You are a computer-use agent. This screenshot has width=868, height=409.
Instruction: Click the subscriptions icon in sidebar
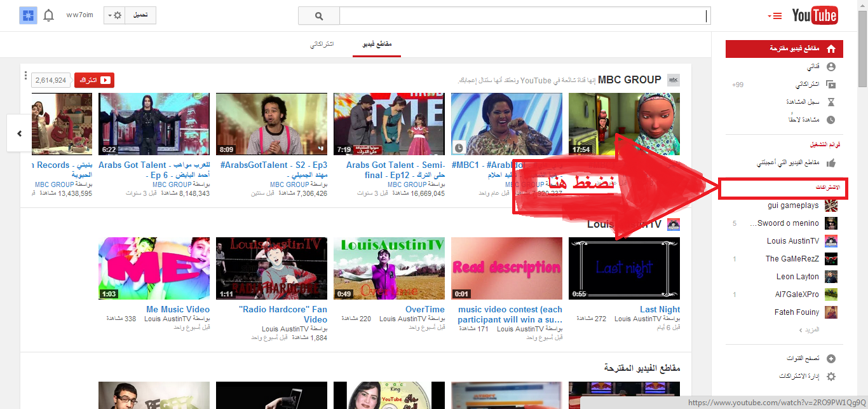pyautogui.click(x=831, y=84)
